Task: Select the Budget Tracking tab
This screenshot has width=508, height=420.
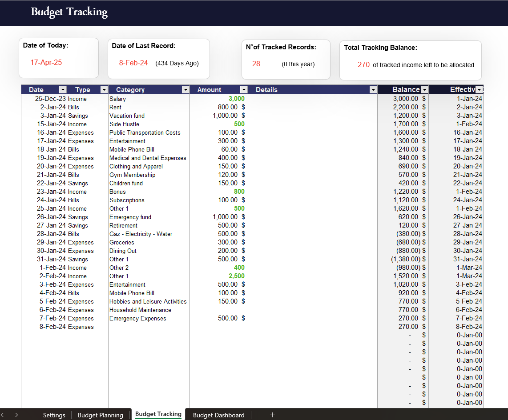Action: [158, 415]
